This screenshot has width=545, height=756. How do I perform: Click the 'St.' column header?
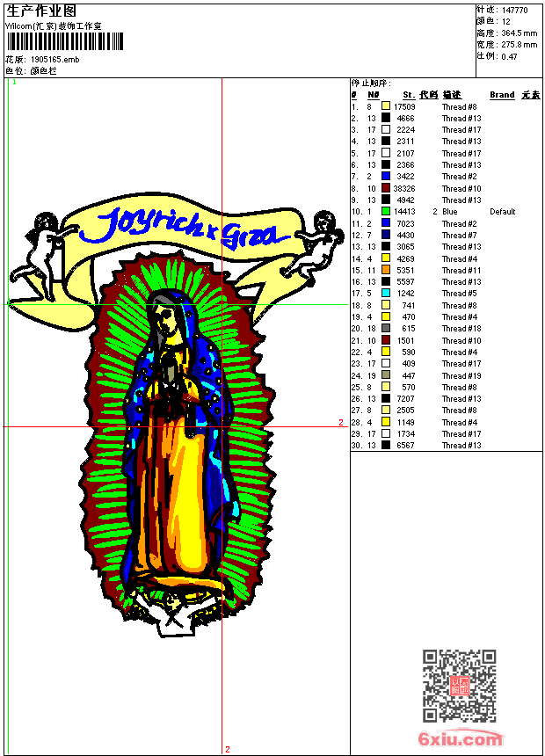tap(409, 95)
